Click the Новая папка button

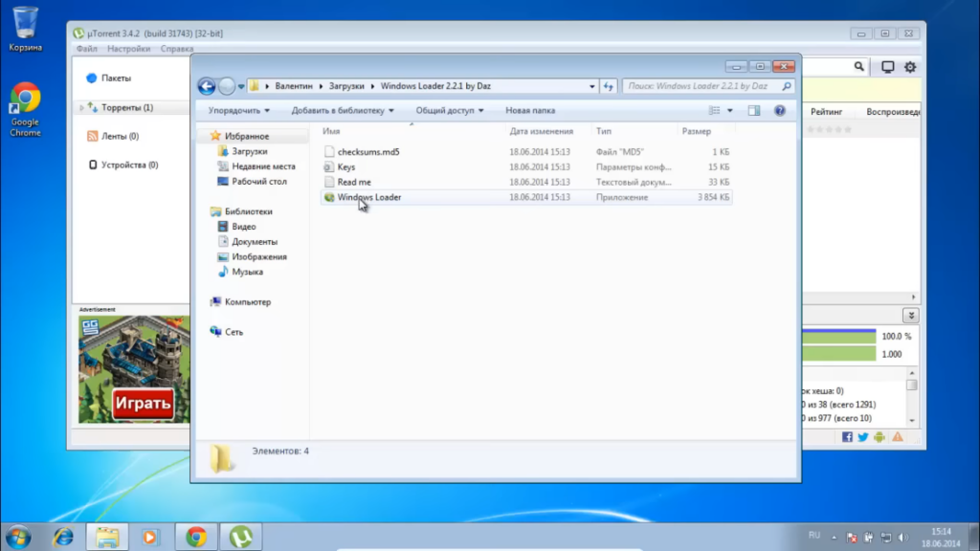530,111
